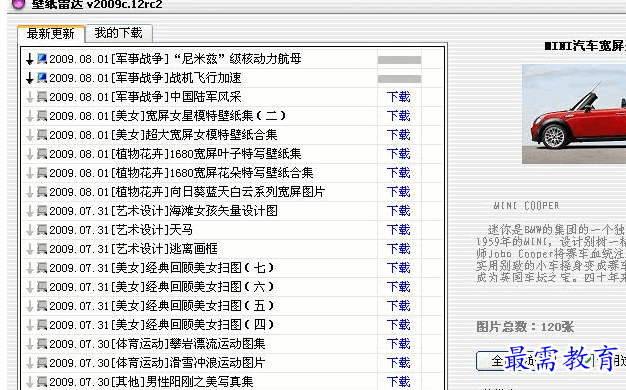Click 下载 for 滑雪冲浪运动图片
The width and height of the screenshot is (626, 390).
pos(398,363)
